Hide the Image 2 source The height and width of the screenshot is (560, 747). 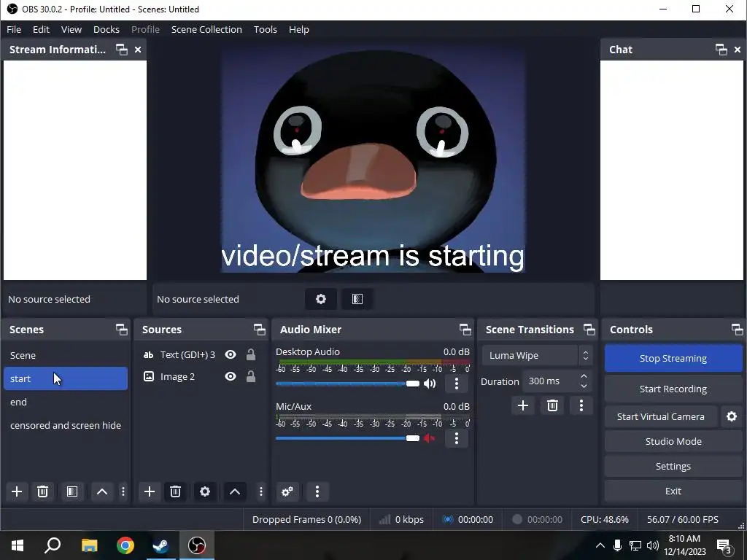tap(231, 377)
